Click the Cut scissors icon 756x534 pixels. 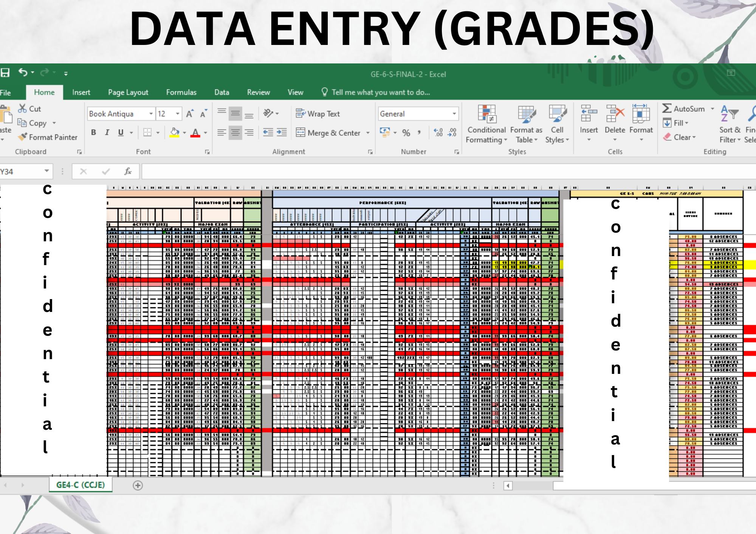coord(23,108)
